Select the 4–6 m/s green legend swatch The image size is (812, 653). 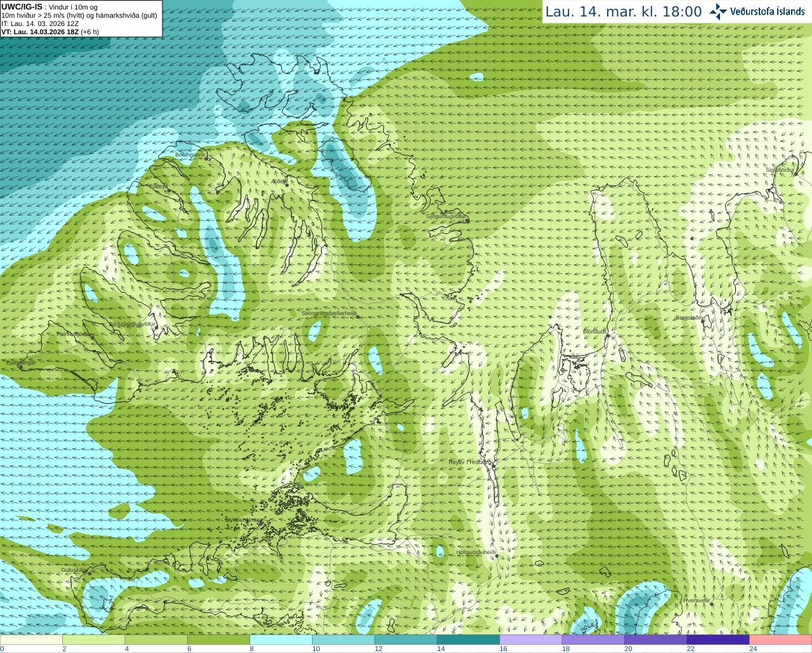coord(156,640)
